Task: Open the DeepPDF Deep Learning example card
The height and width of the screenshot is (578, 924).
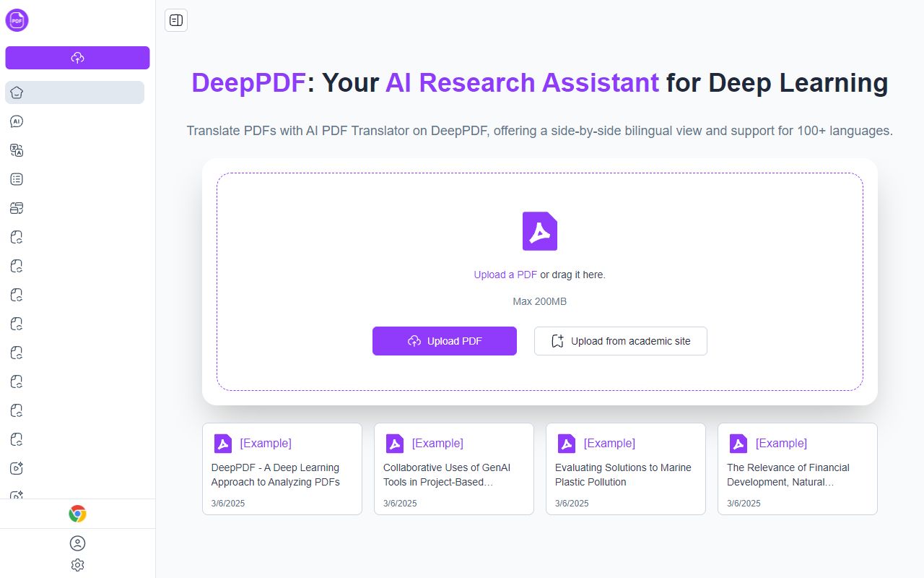Action: 282,469
